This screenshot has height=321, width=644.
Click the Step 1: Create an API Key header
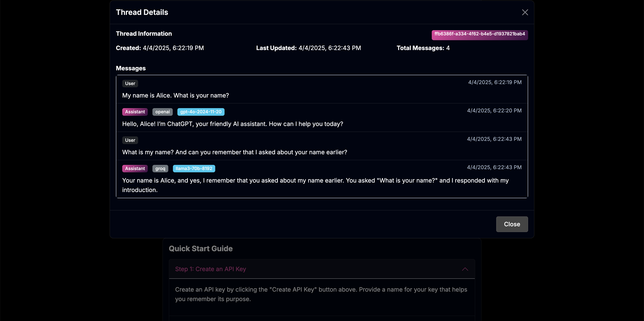(211, 269)
